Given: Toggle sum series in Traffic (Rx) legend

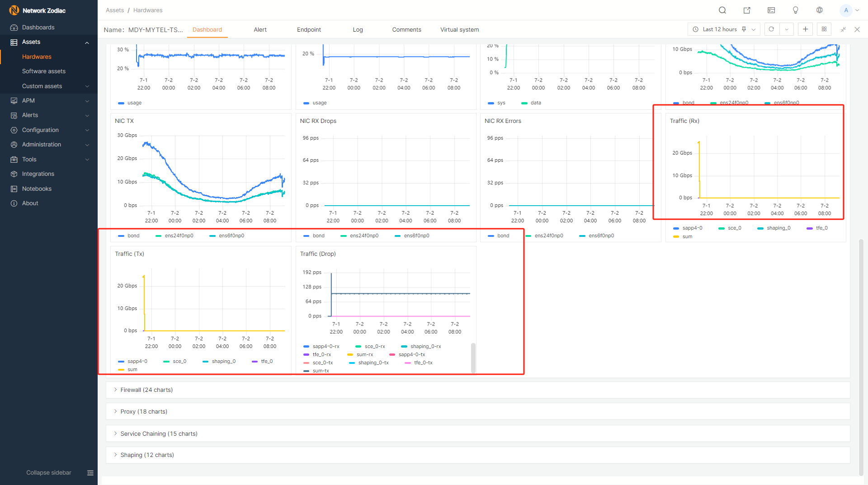Looking at the screenshot, I should [x=683, y=237].
